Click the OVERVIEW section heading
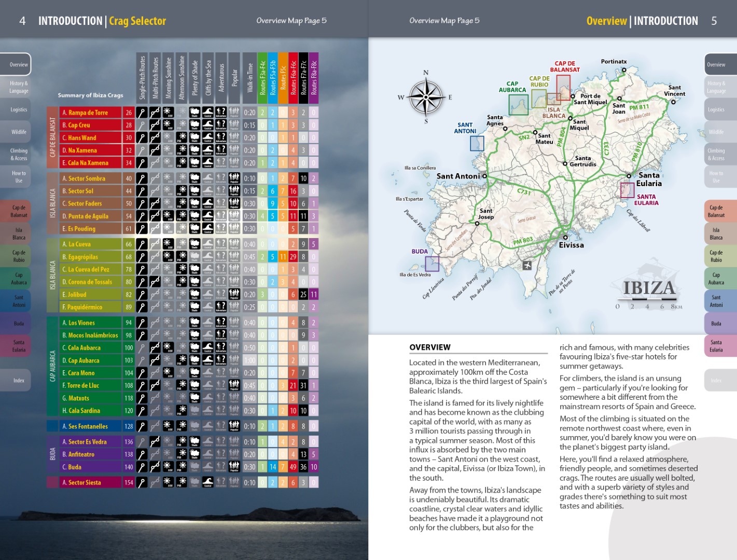 430,347
